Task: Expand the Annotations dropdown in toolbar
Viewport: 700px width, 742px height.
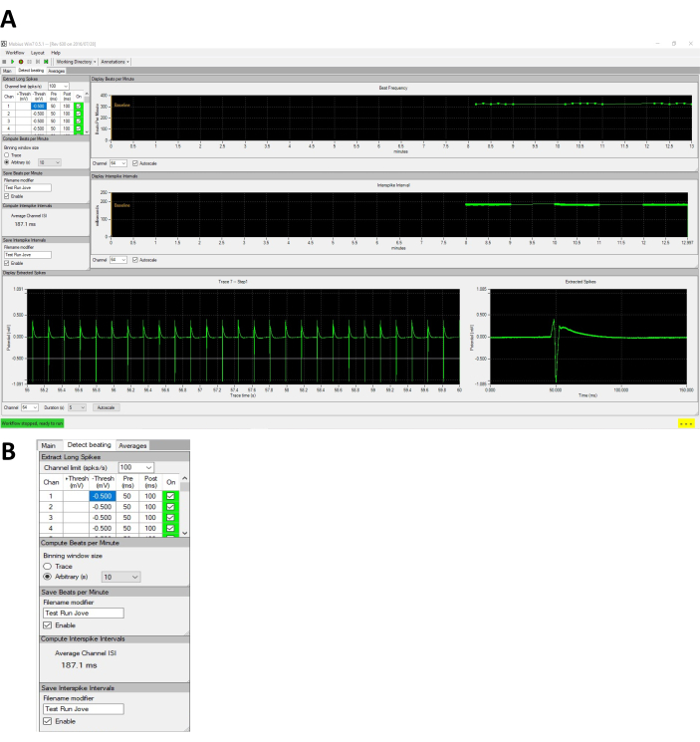Action: [116, 62]
